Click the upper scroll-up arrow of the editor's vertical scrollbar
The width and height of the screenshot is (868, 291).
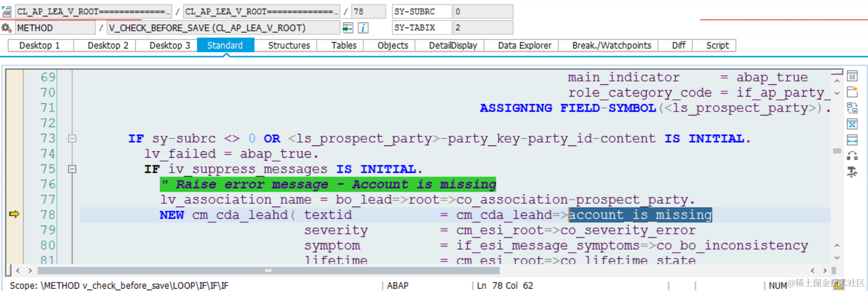pyautogui.click(x=837, y=81)
